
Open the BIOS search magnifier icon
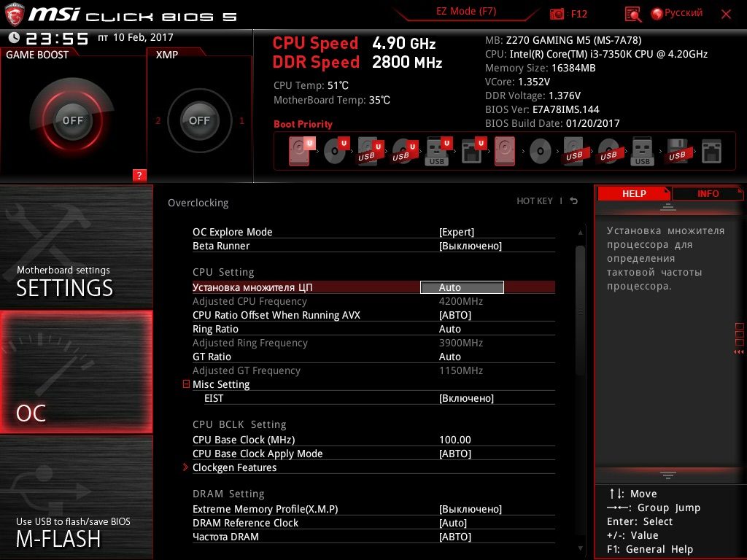(x=632, y=15)
